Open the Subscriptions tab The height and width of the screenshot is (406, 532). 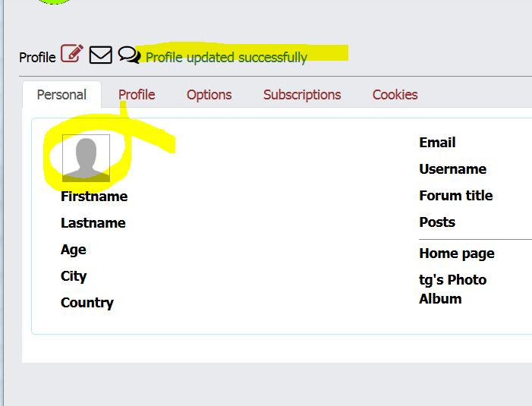(x=302, y=95)
